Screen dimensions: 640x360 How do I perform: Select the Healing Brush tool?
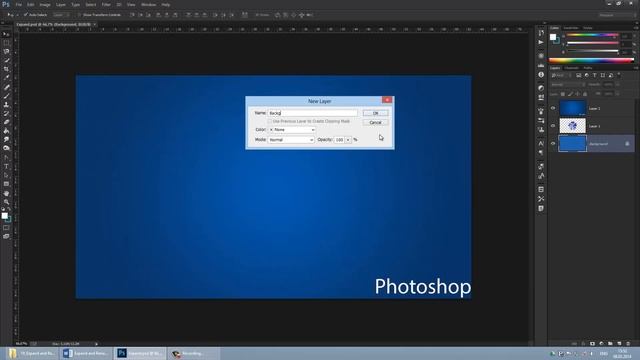click(x=6, y=87)
